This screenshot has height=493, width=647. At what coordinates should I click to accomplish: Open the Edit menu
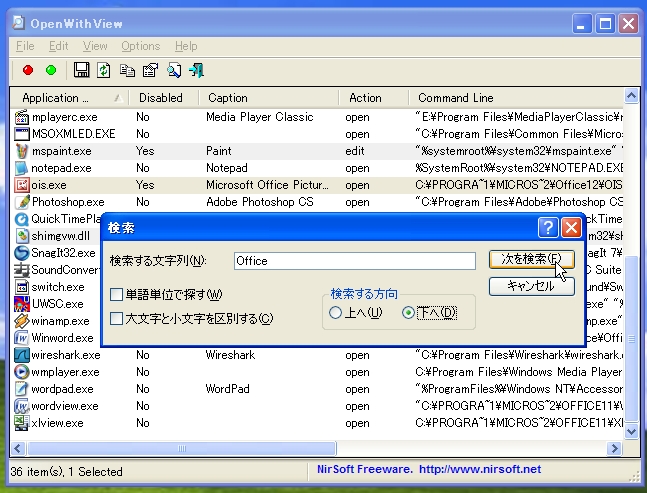click(59, 46)
